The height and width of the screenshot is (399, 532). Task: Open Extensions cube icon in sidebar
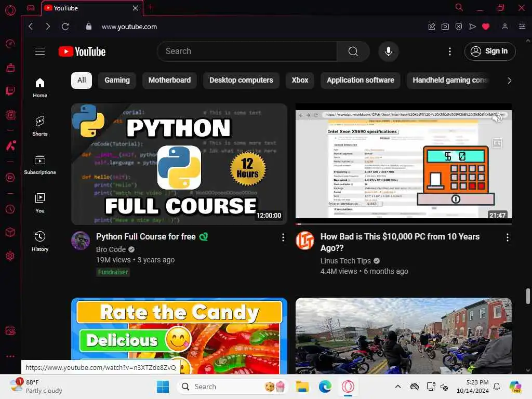tap(10, 232)
